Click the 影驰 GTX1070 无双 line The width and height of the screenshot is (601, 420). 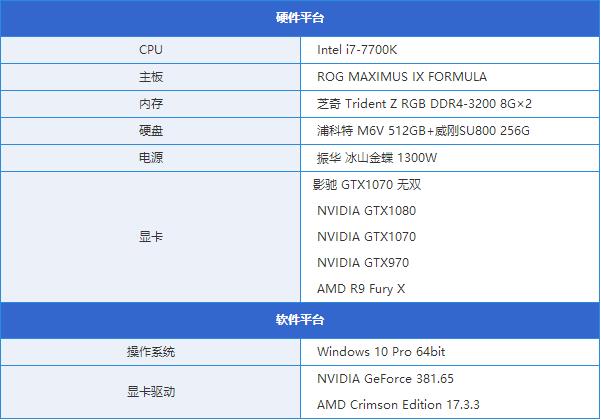(x=367, y=185)
